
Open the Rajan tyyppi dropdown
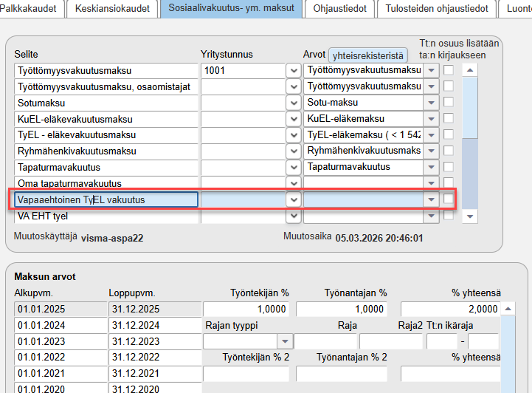(x=285, y=341)
